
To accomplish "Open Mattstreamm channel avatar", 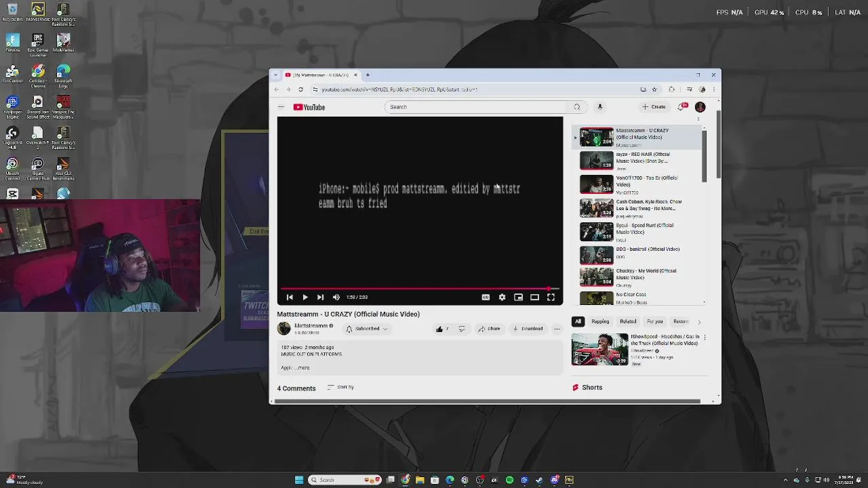I will 283,329.
